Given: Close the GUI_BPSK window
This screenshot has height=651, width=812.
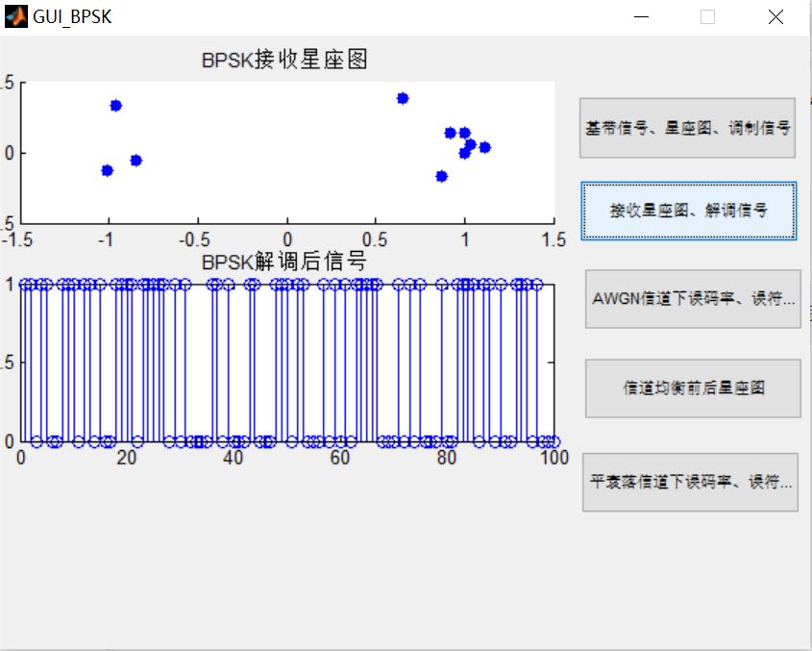Looking at the screenshot, I should point(775,17).
